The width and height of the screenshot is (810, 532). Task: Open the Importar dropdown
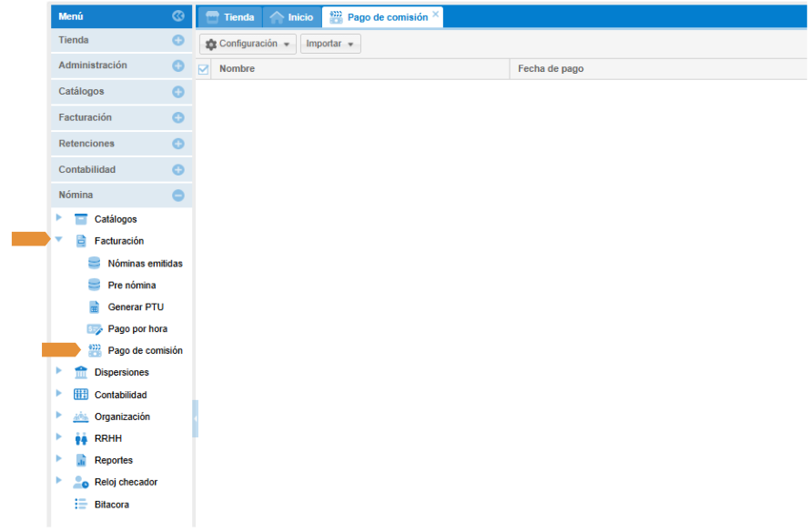(330, 44)
